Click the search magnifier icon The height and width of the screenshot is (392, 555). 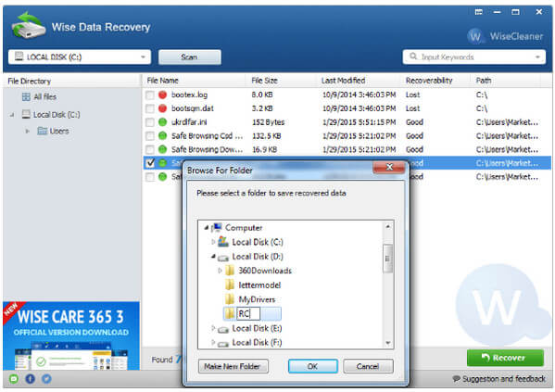click(413, 57)
